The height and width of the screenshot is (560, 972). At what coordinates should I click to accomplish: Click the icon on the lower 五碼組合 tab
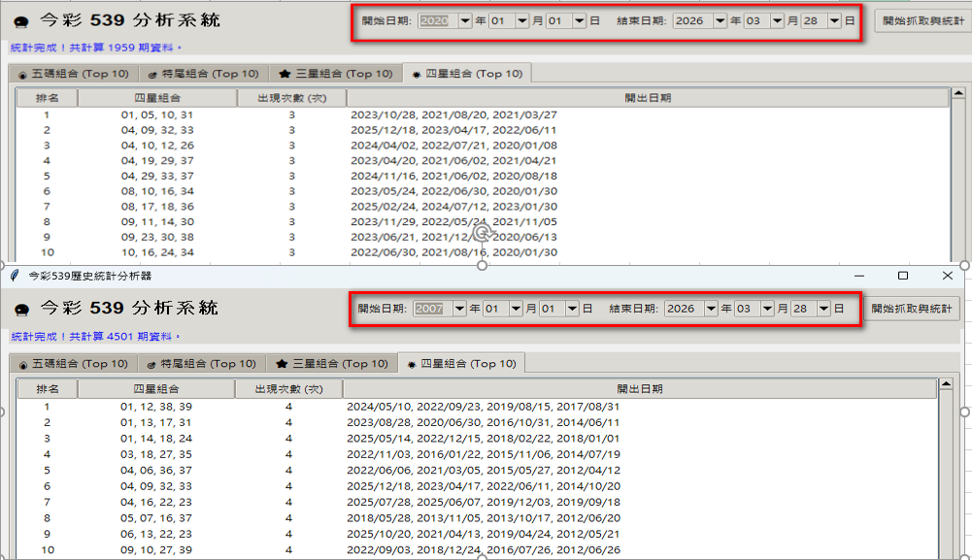coord(21,365)
